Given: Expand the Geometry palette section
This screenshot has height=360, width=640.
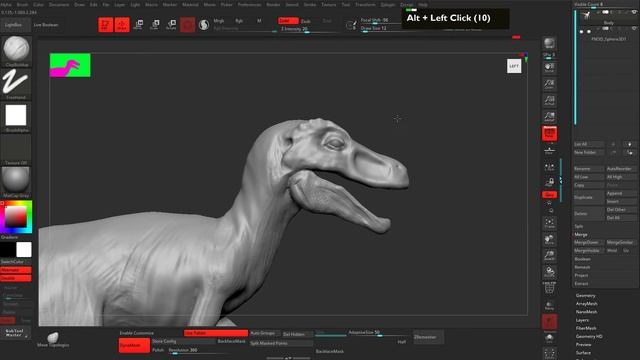Looking at the screenshot, I should pos(585,296).
